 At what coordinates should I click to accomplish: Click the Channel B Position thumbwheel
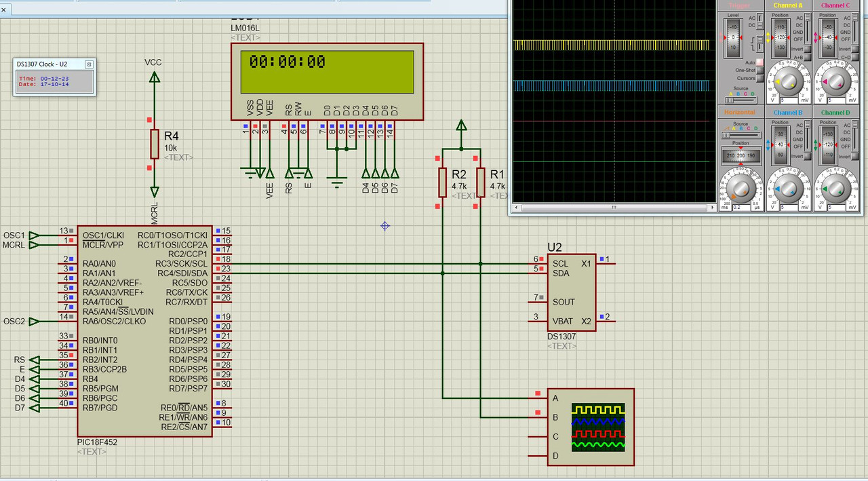tap(781, 145)
